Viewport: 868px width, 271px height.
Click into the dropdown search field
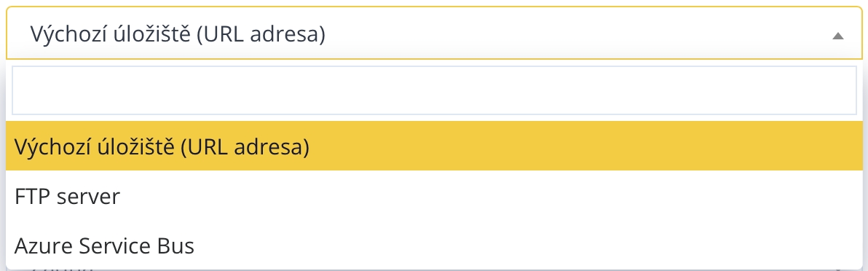coord(434,90)
